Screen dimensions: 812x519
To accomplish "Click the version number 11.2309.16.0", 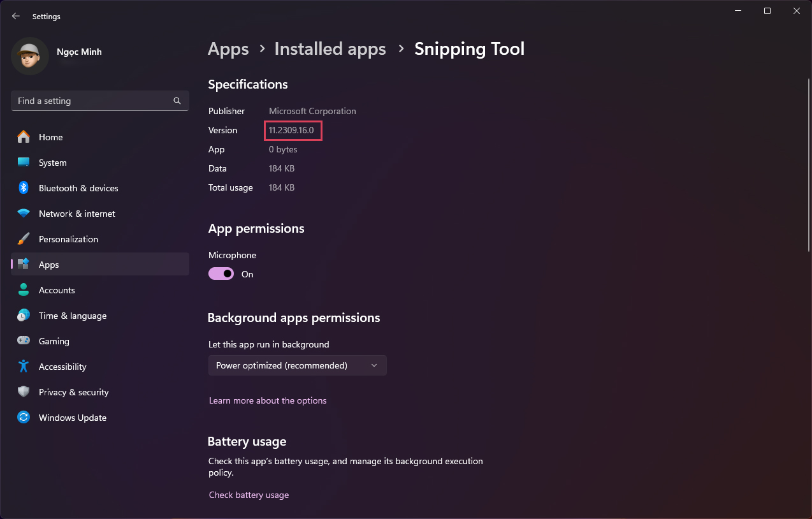I will click(x=291, y=130).
